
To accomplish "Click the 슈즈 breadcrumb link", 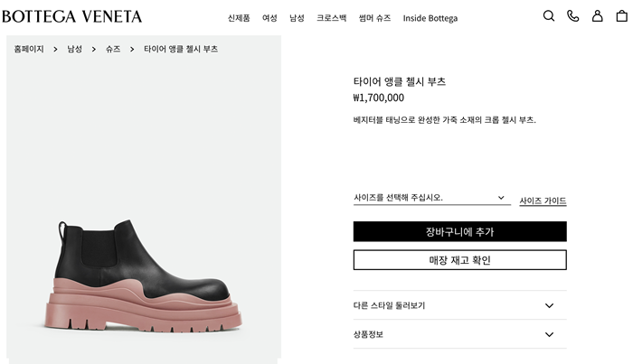I will (x=113, y=49).
